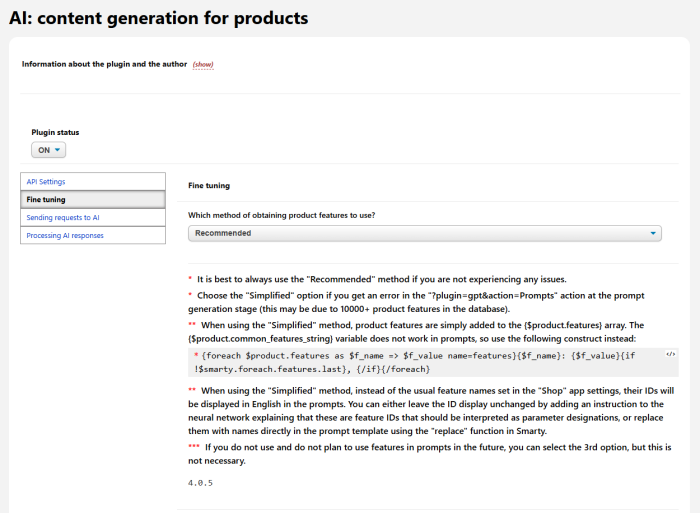Image resolution: width=700 pixels, height=513 pixels.
Task: Click the code icon in snippet block
Action: coord(671,355)
